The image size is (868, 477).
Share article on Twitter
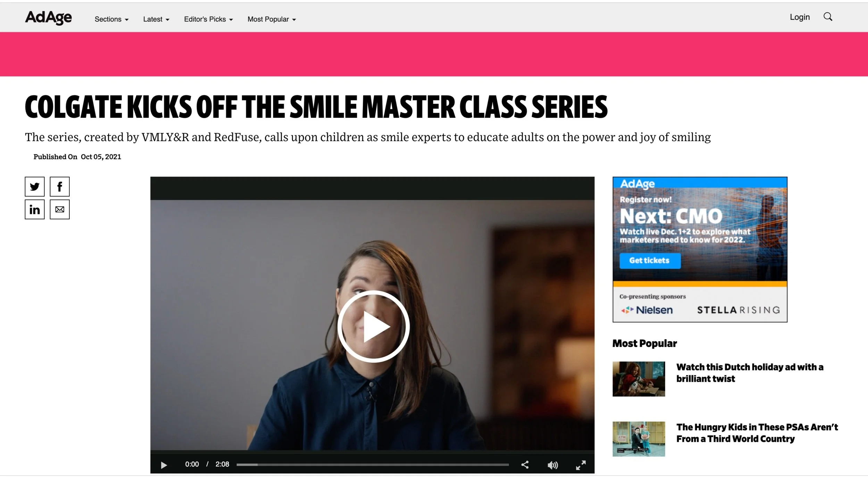click(x=35, y=187)
